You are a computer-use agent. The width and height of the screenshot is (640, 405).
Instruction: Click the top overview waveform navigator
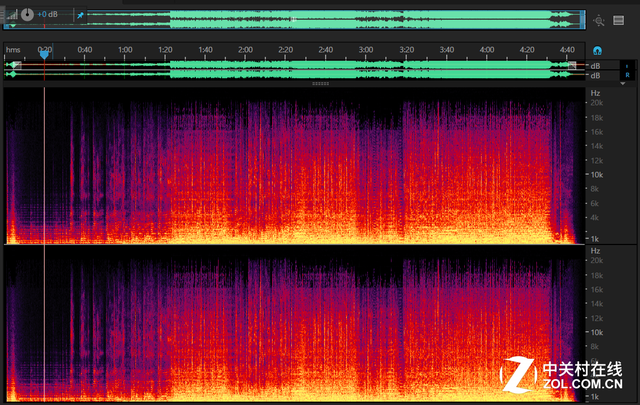click(300, 19)
